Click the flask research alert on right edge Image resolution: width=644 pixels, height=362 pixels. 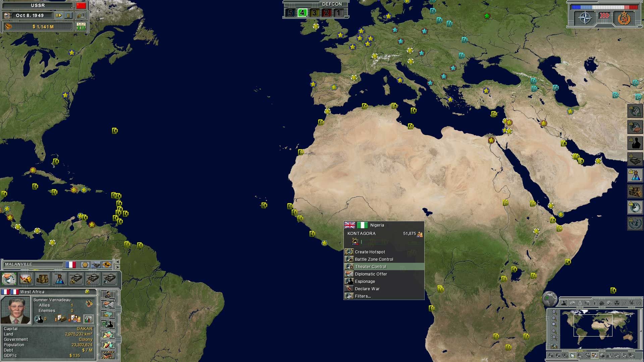coord(635,175)
